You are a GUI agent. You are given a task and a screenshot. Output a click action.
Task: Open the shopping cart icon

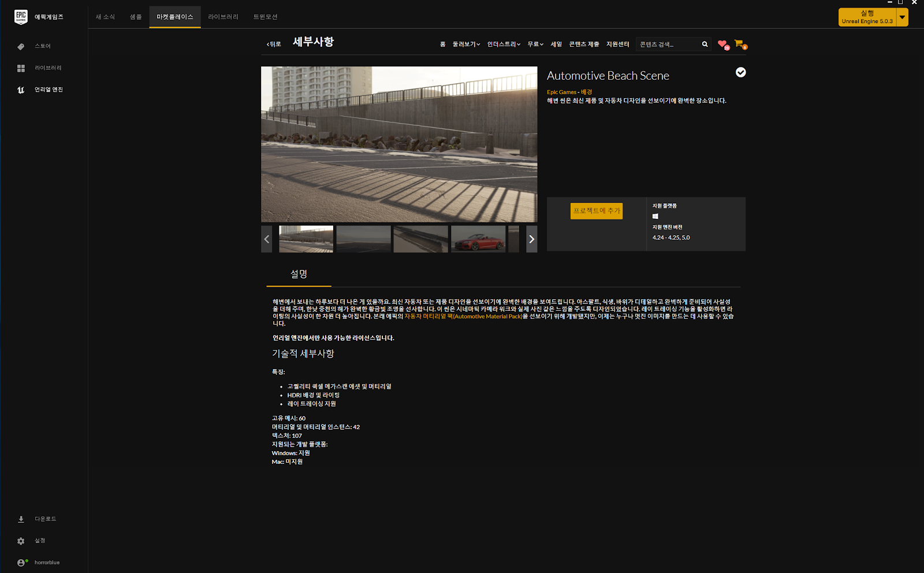point(739,44)
